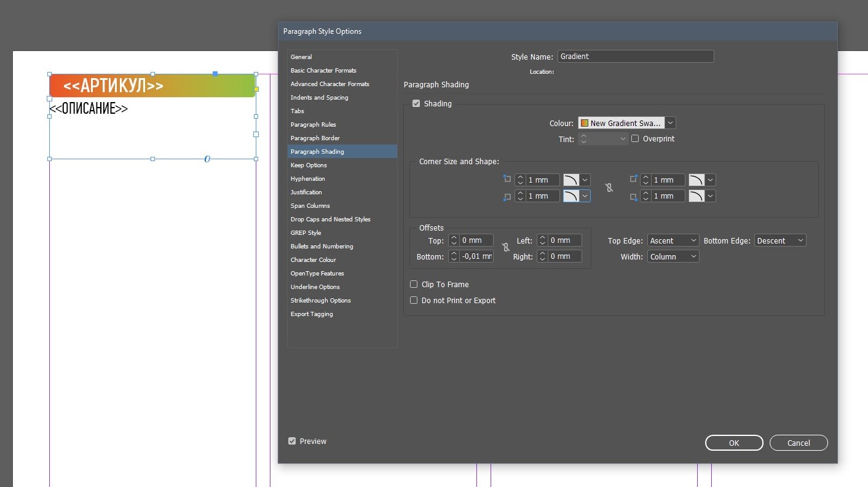This screenshot has height=487, width=868.
Task: Toggle the Preview checkbox
Action: point(292,441)
